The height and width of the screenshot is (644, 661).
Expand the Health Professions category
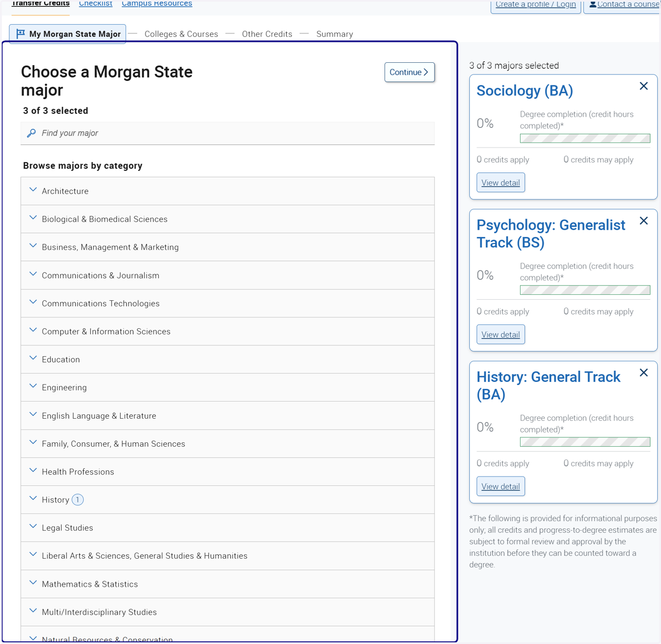(227, 472)
